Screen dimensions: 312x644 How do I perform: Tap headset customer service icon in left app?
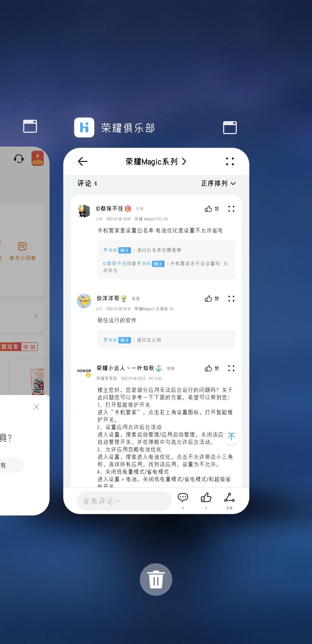coord(19,159)
